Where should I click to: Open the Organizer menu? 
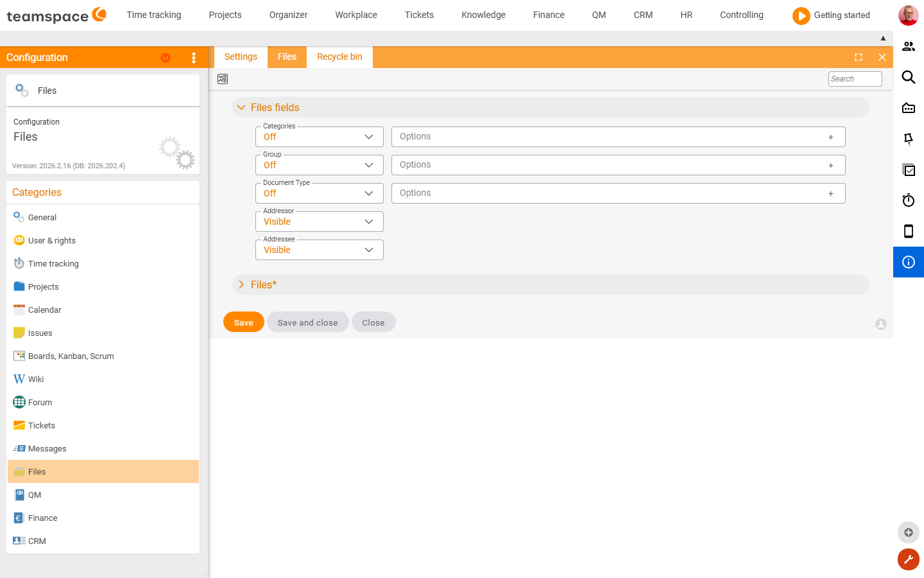point(288,15)
